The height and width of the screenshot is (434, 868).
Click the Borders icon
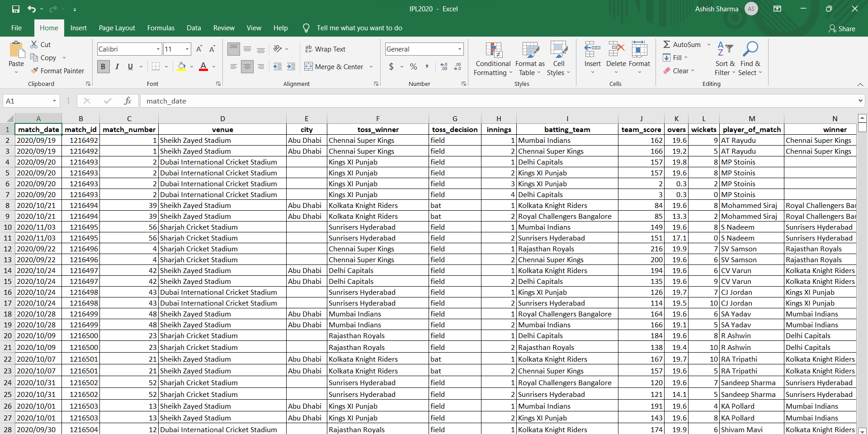156,66
